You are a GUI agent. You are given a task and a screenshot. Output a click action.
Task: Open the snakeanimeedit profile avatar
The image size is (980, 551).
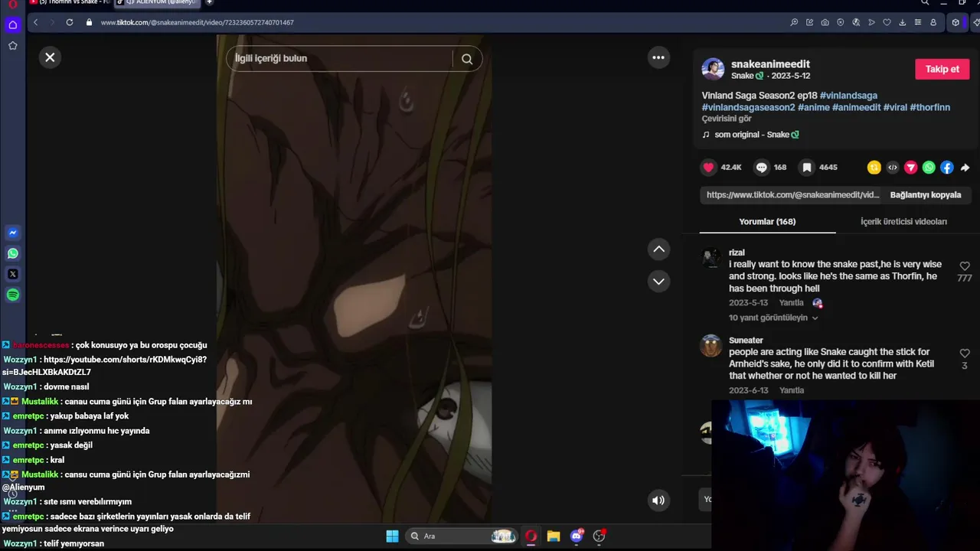click(x=713, y=69)
